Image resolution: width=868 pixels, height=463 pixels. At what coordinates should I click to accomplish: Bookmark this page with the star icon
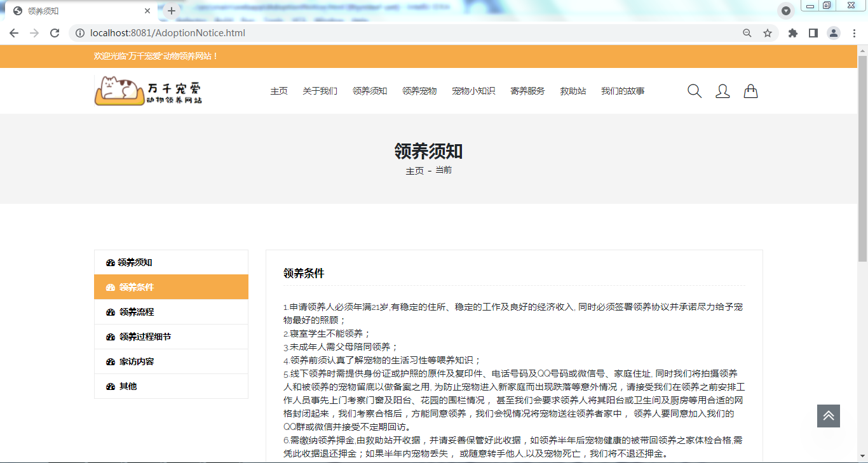point(768,33)
